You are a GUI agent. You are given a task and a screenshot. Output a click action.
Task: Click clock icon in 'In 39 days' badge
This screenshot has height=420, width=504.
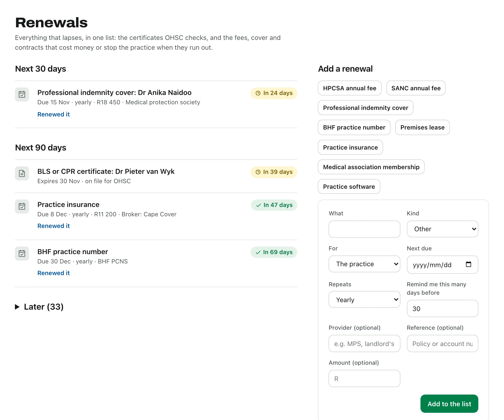click(x=258, y=172)
